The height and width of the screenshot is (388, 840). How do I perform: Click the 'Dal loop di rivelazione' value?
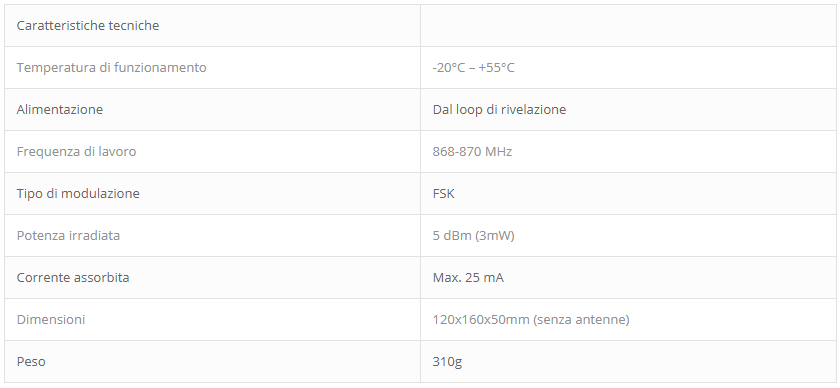(499, 109)
